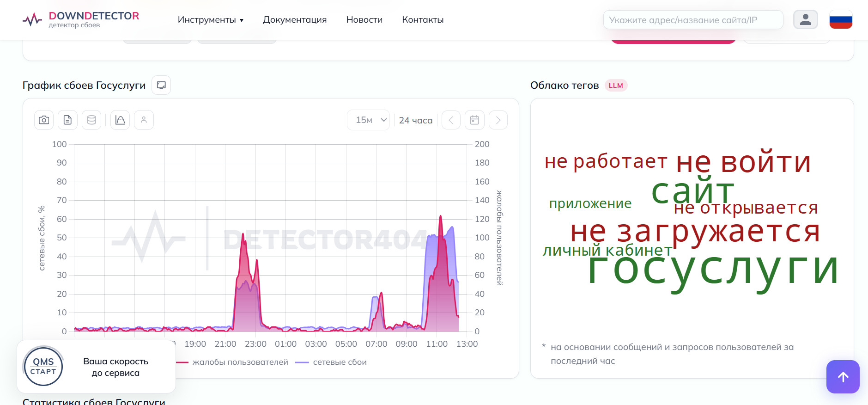Expand the Инструменты menu
This screenshot has width=868, height=405.
point(210,20)
